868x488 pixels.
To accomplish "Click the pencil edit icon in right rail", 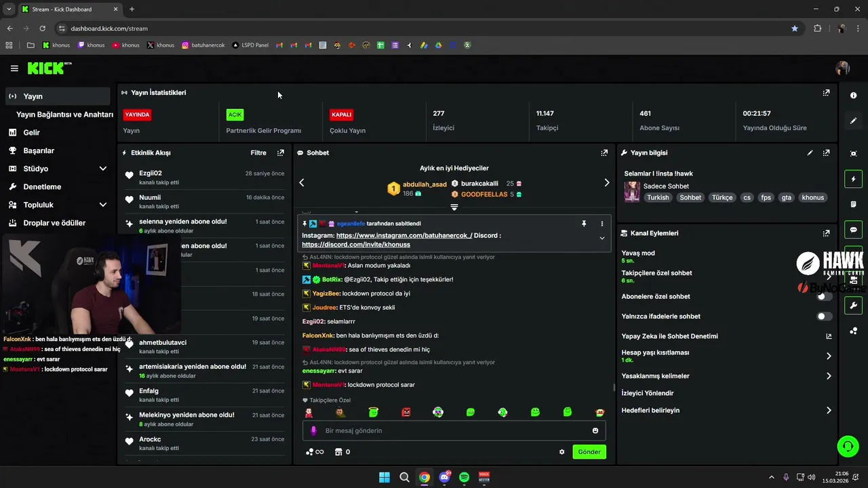I will click(854, 121).
